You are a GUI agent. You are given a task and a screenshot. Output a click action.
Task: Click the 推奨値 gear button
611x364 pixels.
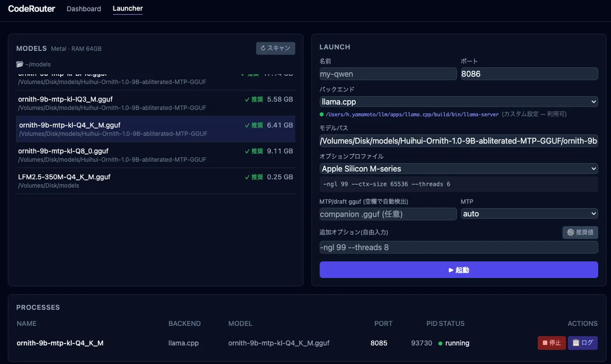coord(580,232)
